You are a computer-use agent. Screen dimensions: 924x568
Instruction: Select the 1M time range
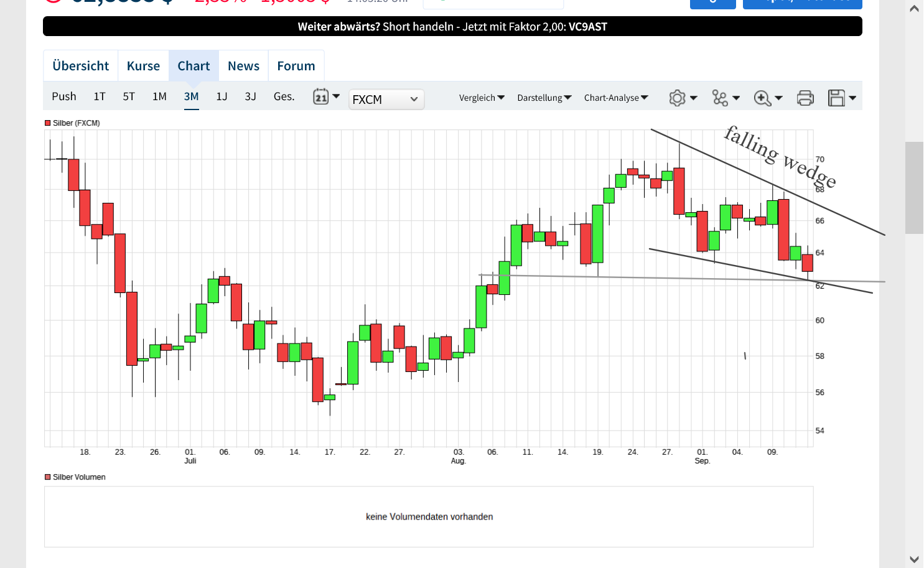coord(159,96)
